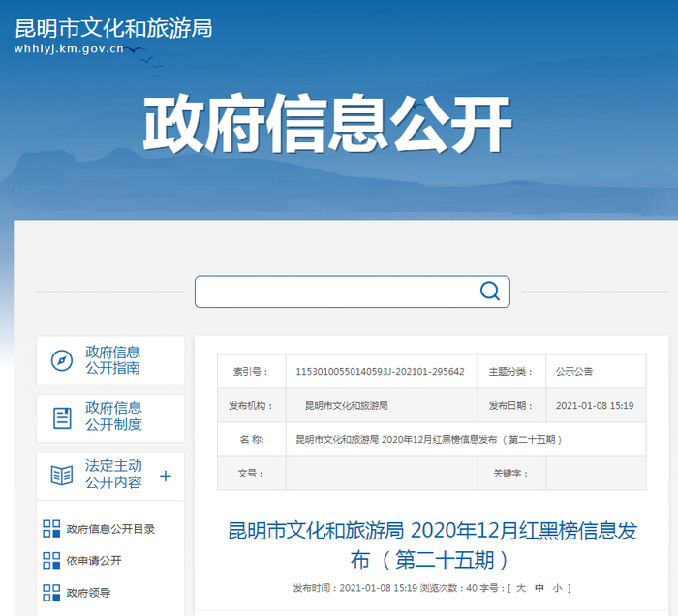Image resolution: width=678 pixels, height=616 pixels.
Task: Focus the search input field
Action: click(x=352, y=292)
